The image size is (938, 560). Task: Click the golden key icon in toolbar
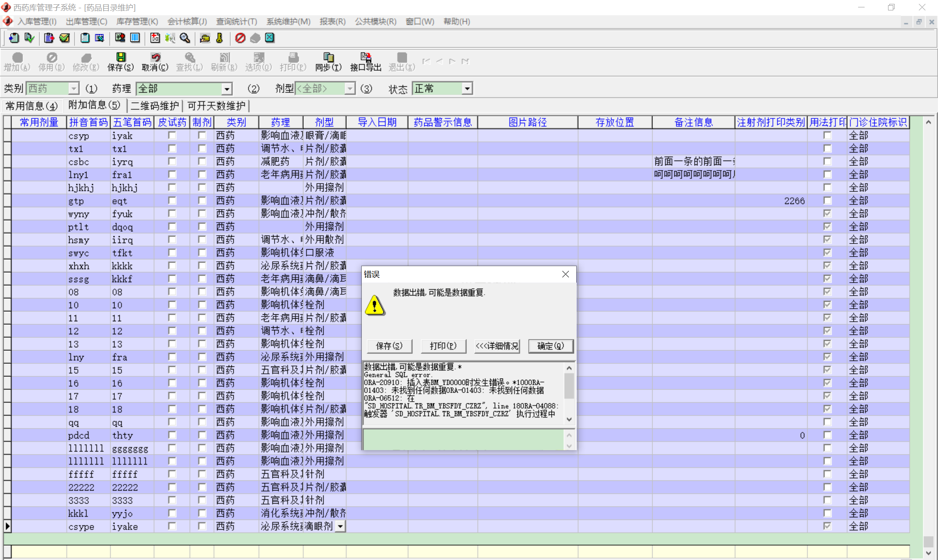(x=220, y=38)
